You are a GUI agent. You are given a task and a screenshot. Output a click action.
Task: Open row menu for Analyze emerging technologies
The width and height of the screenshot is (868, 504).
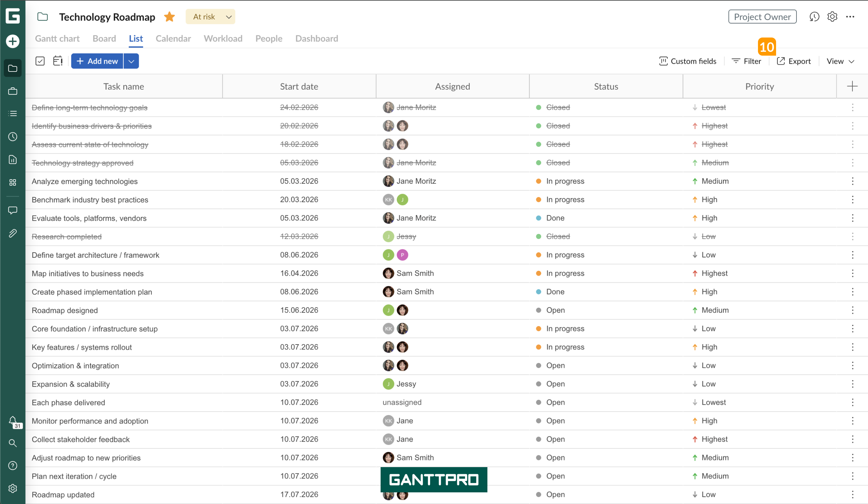tap(852, 181)
